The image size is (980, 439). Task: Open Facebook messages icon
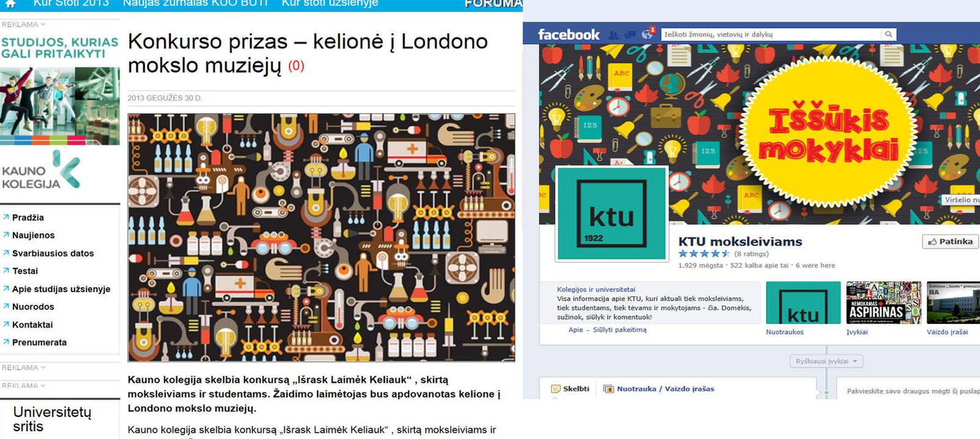(x=630, y=35)
